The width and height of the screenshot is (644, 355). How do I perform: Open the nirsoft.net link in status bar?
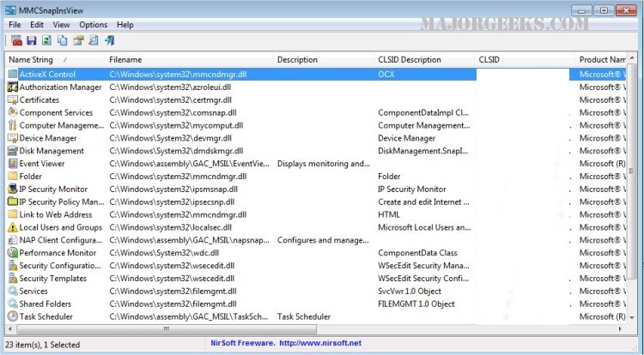click(320, 343)
